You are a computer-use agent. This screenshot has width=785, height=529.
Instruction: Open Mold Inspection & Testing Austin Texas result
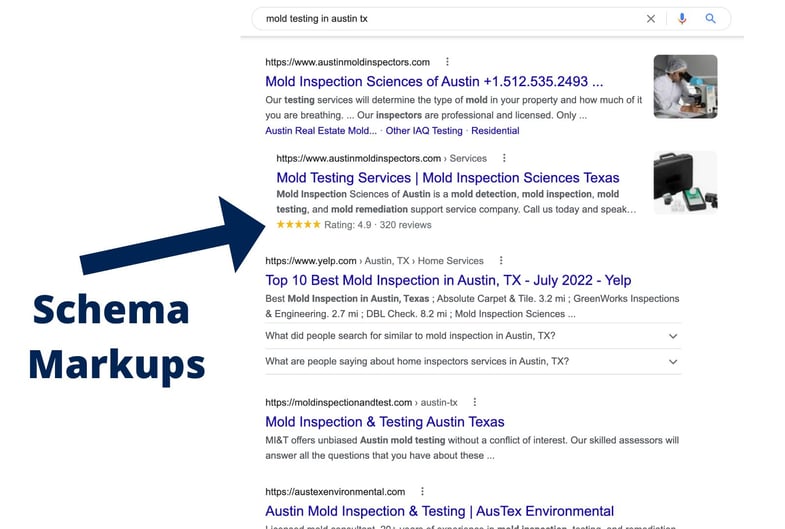(x=384, y=422)
